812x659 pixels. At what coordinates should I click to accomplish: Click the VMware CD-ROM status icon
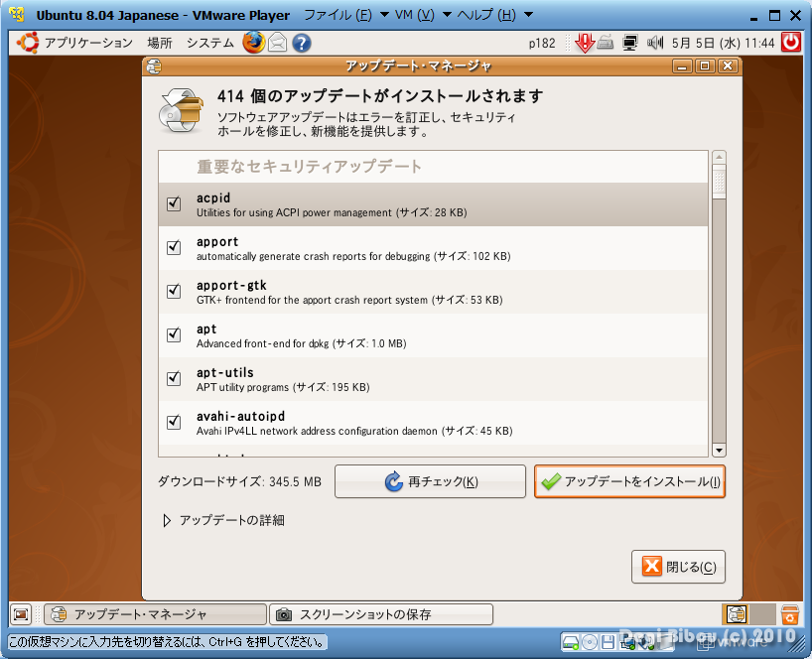tap(590, 642)
